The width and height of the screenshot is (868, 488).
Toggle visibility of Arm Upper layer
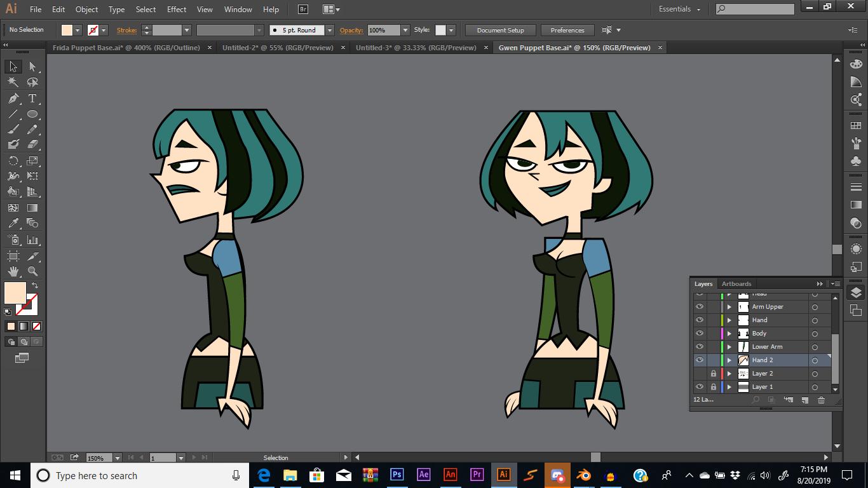(700, 307)
